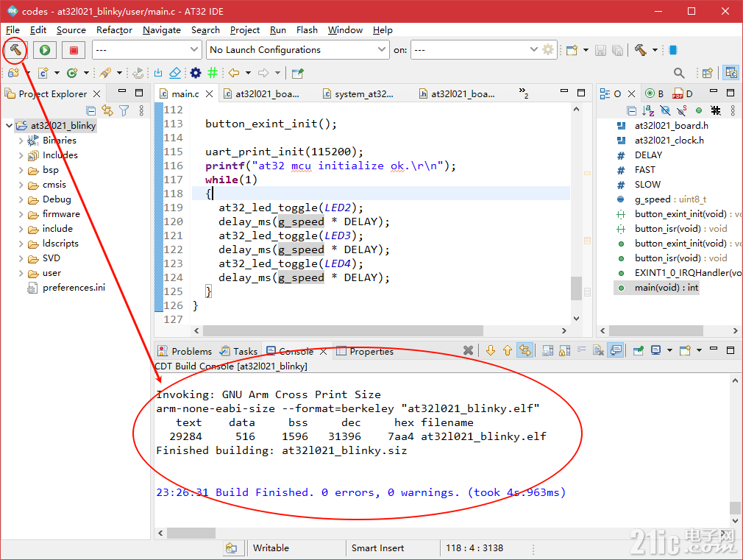The width and height of the screenshot is (743, 560).
Task: Switch to the C/C++ perspective icon
Action: (x=731, y=73)
